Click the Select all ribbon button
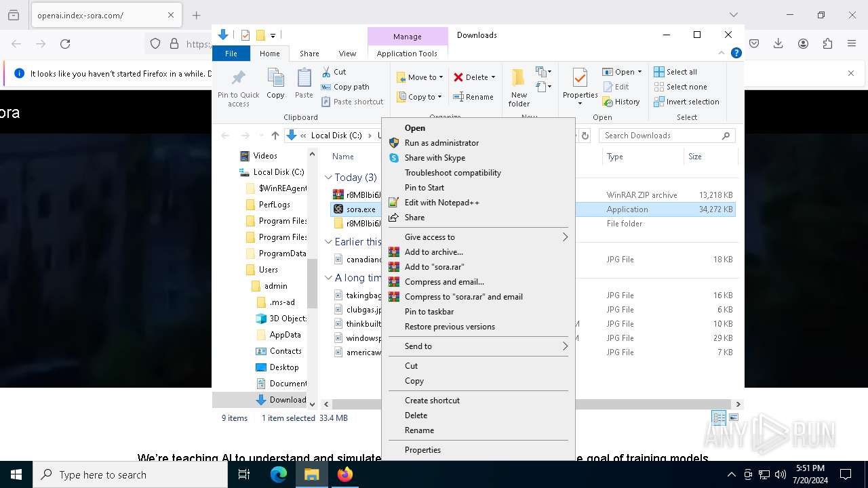The width and height of the screenshot is (868, 488). pos(675,72)
